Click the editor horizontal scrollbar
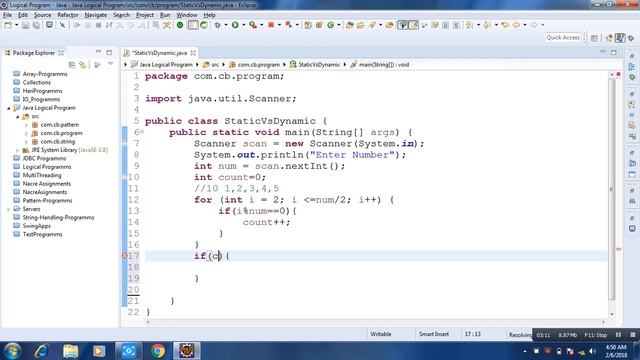The image size is (640, 360). (x=376, y=322)
